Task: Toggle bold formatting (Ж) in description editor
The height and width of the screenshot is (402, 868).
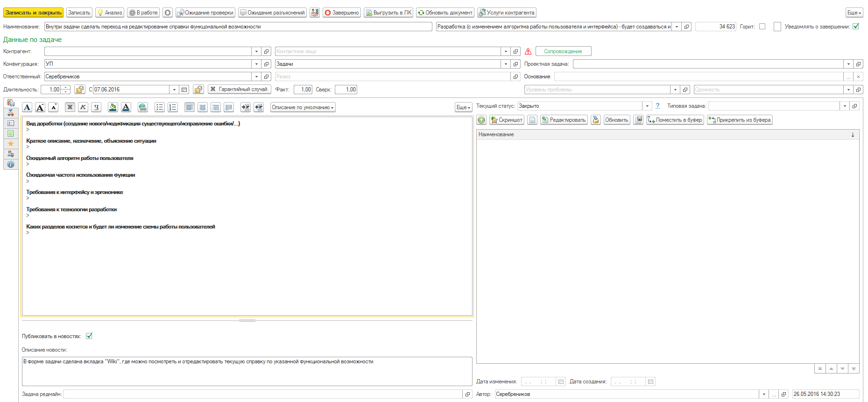Action: [x=70, y=107]
